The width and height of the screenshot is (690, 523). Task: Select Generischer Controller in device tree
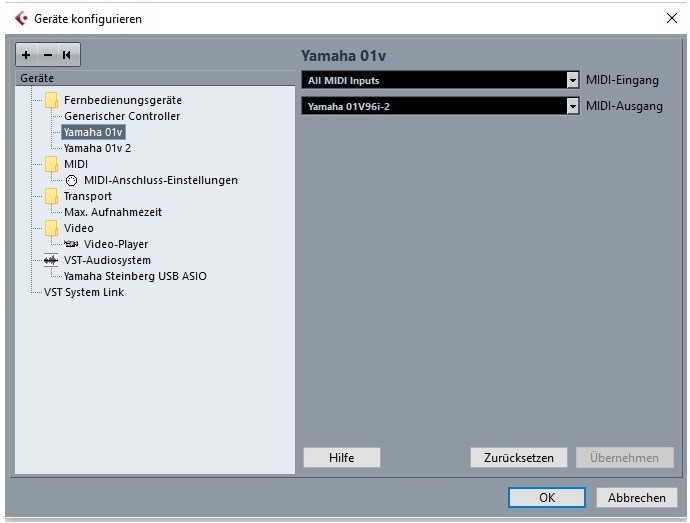[x=122, y=116]
